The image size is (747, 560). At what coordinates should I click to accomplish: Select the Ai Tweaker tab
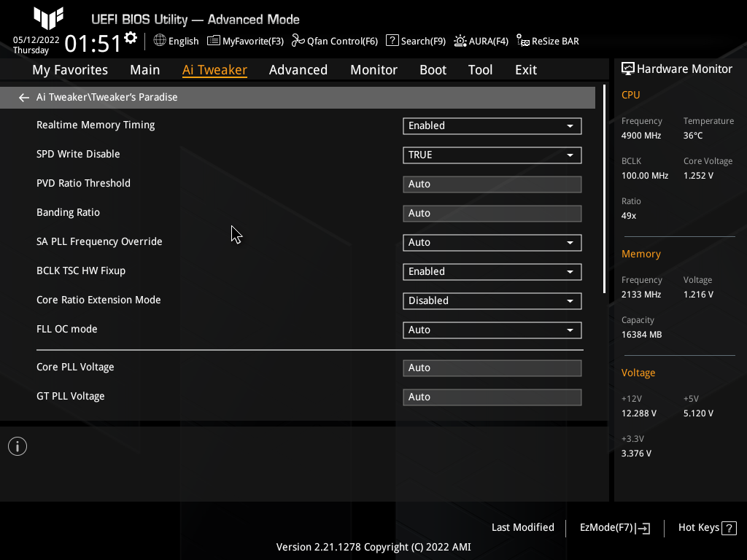click(214, 70)
